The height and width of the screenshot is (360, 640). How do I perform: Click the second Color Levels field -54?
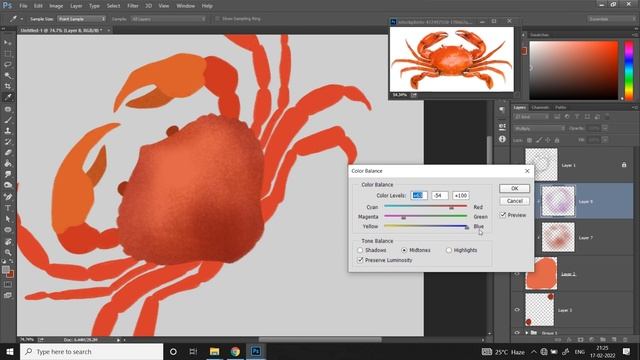coord(439,196)
